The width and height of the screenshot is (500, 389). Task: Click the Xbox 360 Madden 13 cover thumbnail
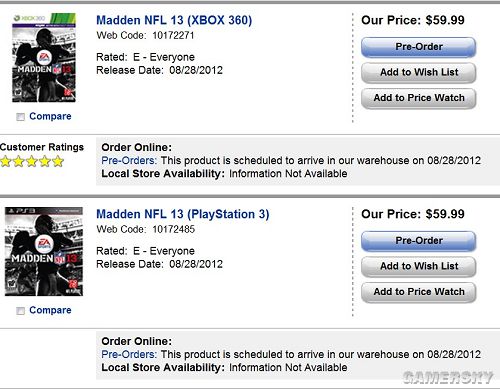[x=44, y=58]
